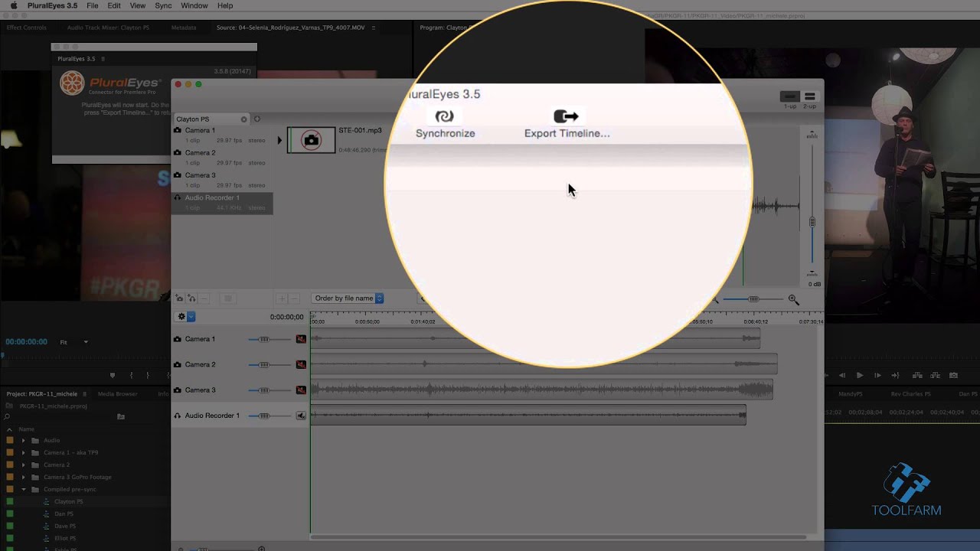Viewport: 980px width, 551px height.
Task: Expand the Camera 1 - aka TP9 bin
Action: [23, 452]
